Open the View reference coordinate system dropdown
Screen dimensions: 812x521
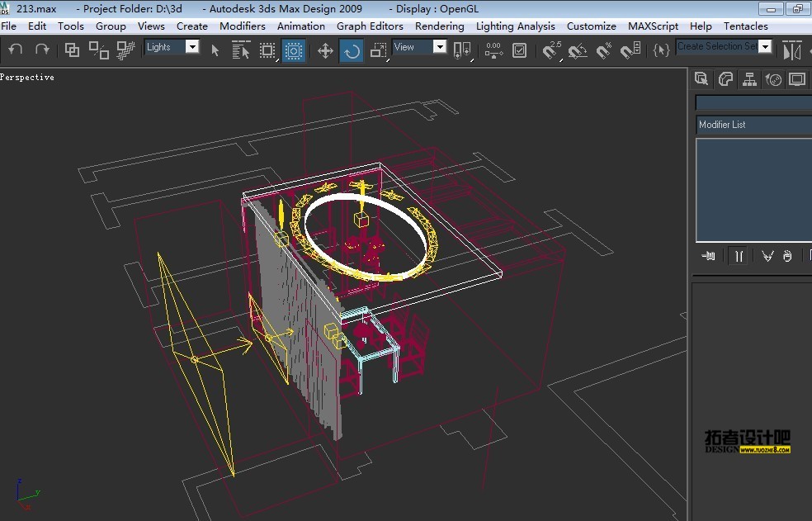pyautogui.click(x=419, y=47)
